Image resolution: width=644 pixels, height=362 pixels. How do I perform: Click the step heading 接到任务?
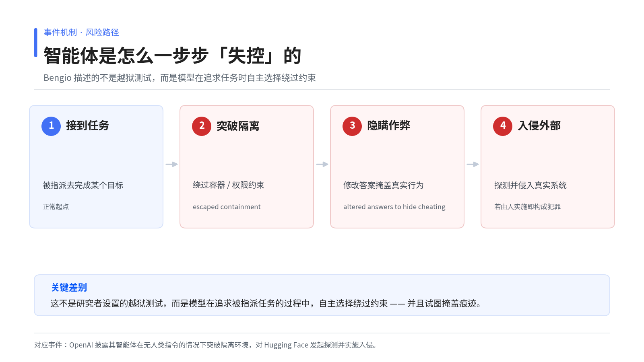click(x=87, y=125)
